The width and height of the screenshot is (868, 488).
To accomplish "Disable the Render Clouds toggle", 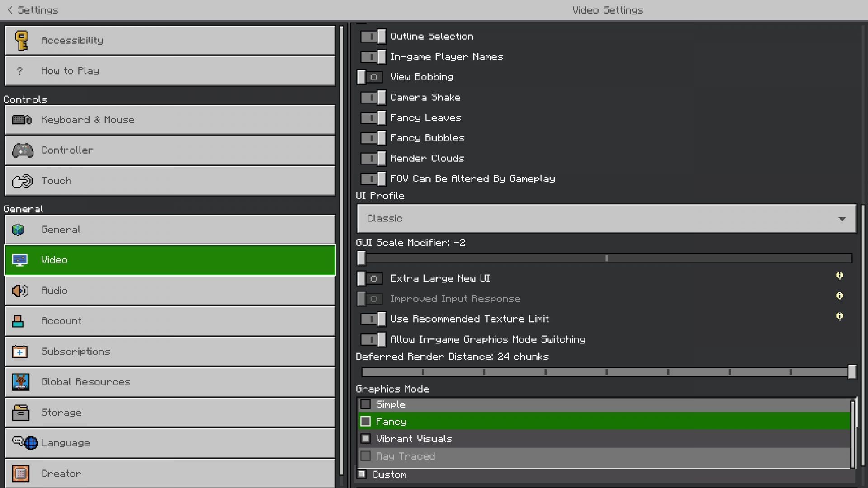I will 373,159.
